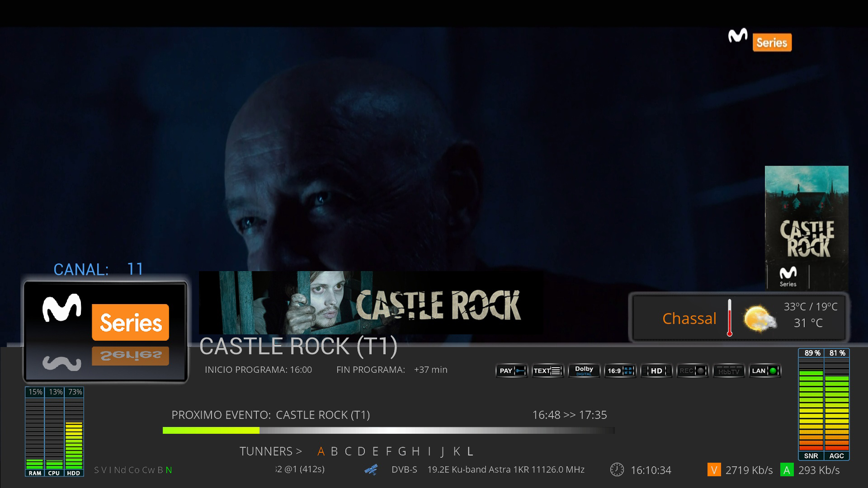Click the green N crypt indicator letter
868x488 pixels.
pyautogui.click(x=169, y=470)
